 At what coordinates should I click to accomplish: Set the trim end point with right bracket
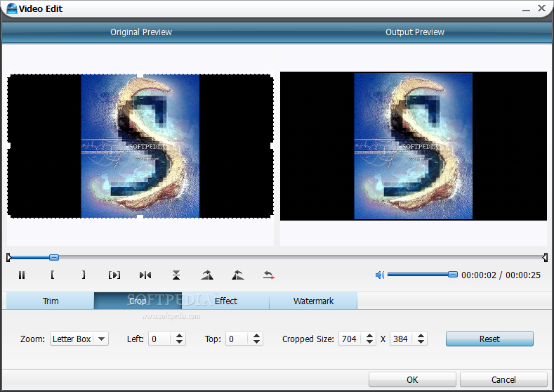click(x=84, y=275)
